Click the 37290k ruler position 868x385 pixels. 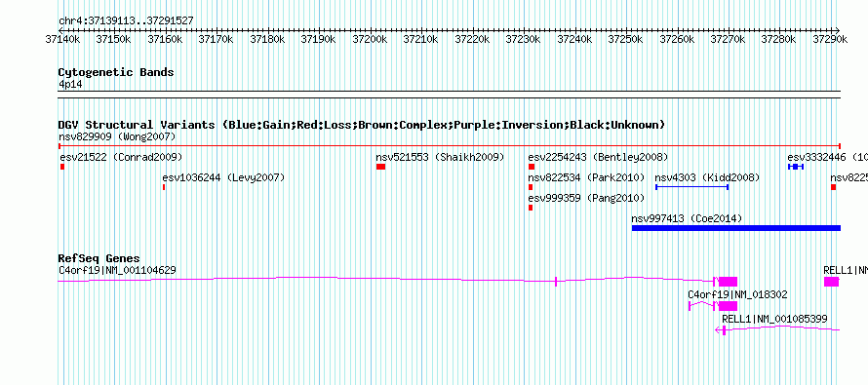830,39
